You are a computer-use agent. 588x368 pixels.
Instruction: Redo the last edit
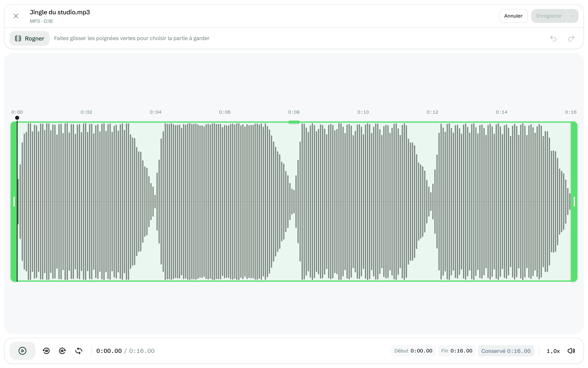[x=571, y=38]
